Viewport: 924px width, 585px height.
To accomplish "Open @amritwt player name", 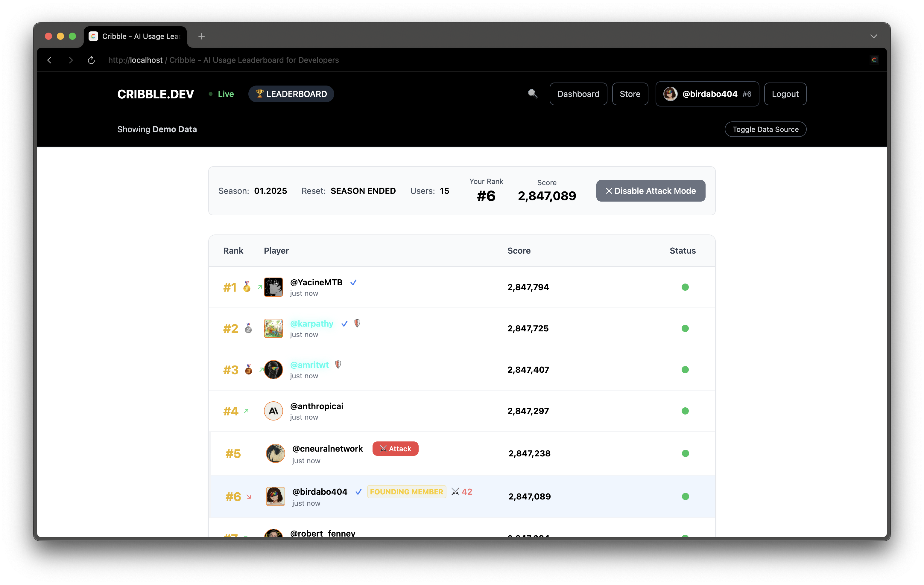I will (x=309, y=365).
